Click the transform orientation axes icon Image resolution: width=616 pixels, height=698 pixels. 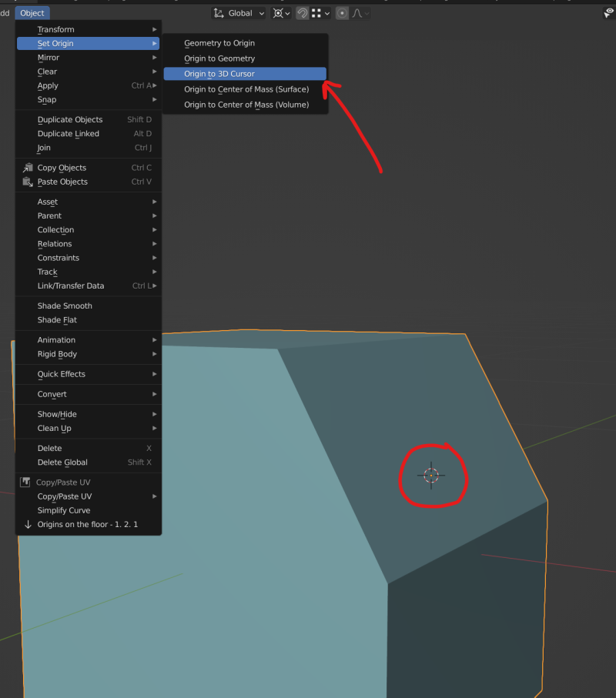click(218, 13)
